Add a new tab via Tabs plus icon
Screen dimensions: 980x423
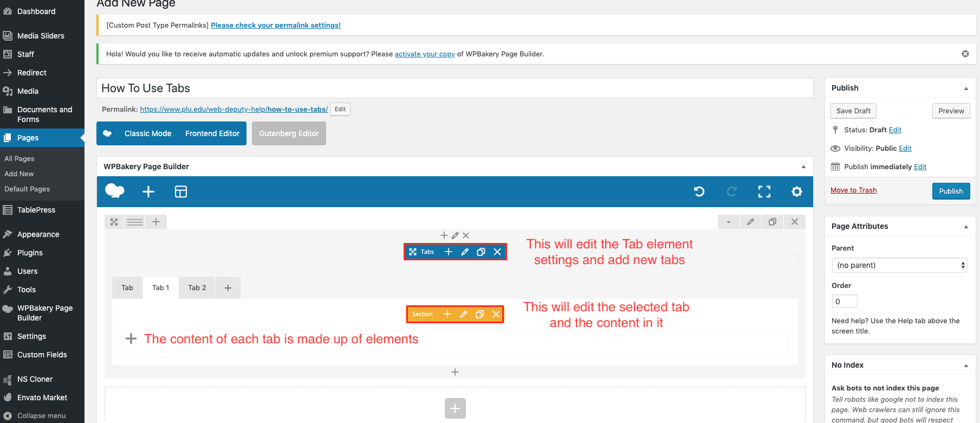[x=449, y=252]
